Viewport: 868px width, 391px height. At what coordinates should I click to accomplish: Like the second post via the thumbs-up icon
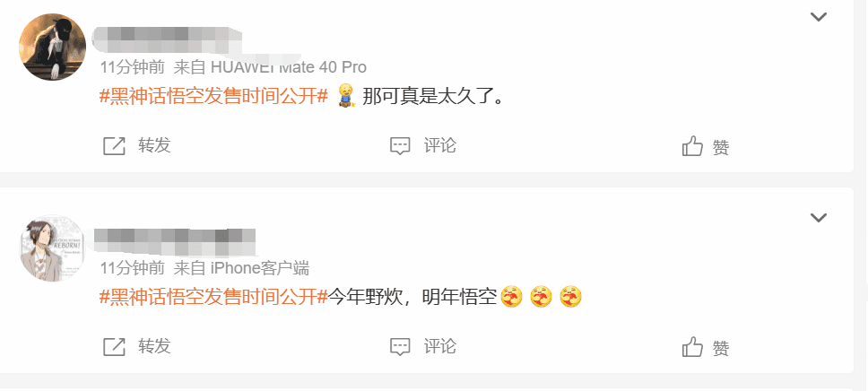pyautogui.click(x=692, y=347)
